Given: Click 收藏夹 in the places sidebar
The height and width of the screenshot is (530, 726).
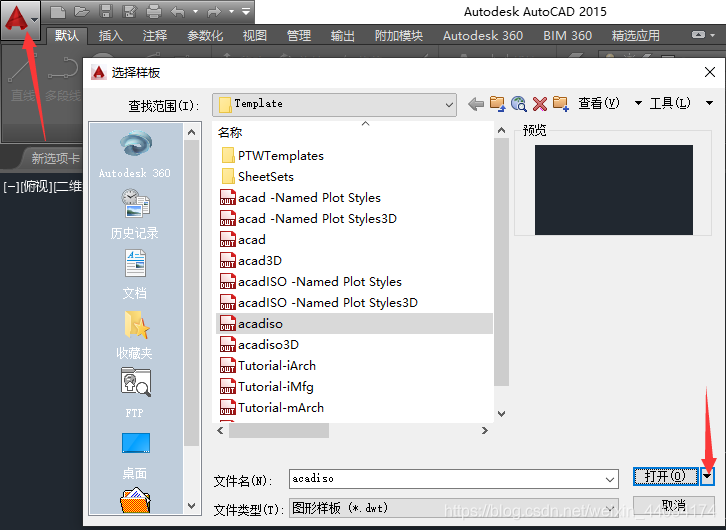Looking at the screenshot, I should point(135,334).
